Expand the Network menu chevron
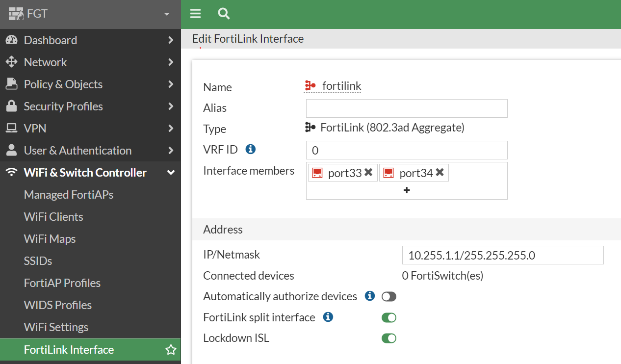The image size is (621, 364). tap(171, 62)
